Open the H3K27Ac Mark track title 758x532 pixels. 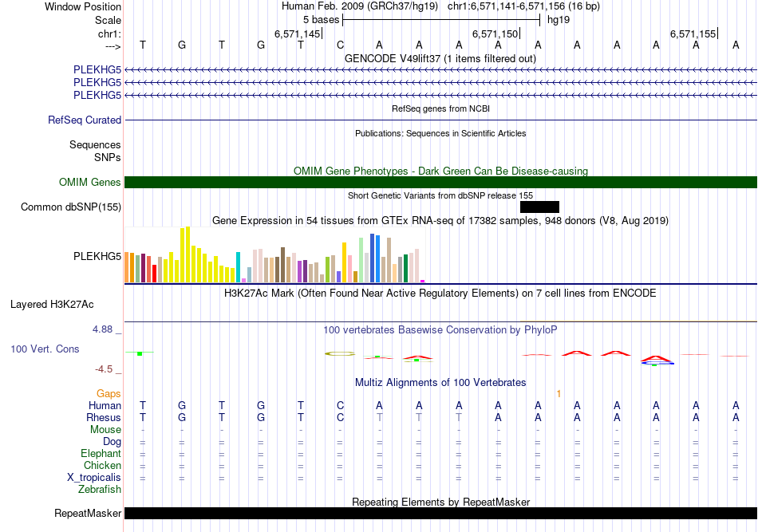click(x=440, y=294)
